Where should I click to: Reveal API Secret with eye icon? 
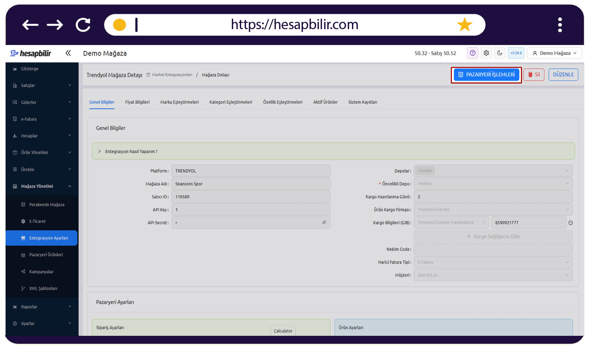click(324, 223)
